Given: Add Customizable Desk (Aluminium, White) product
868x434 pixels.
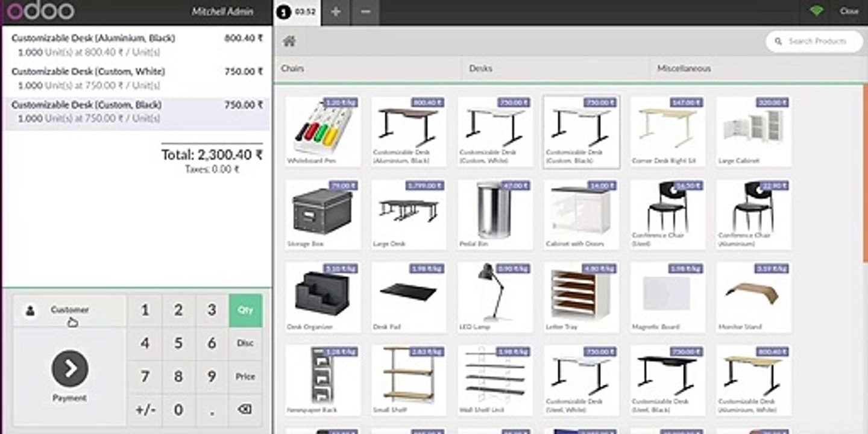Looking at the screenshot, I should (x=754, y=380).
